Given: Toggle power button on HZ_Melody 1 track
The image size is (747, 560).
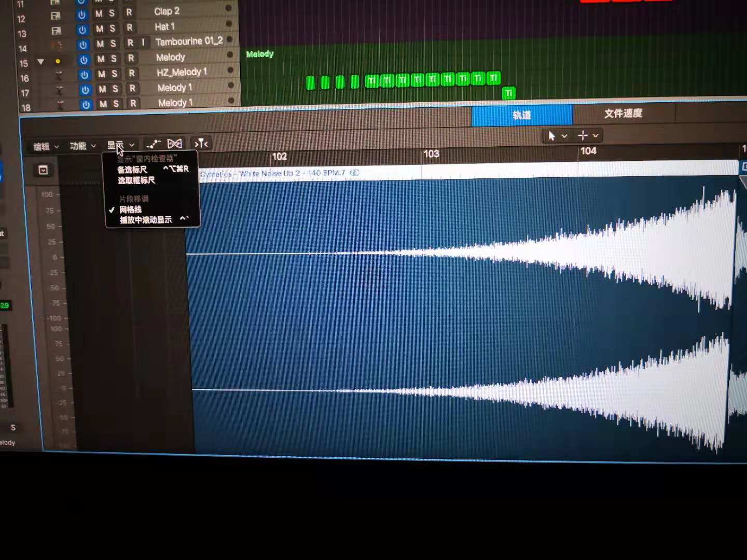Looking at the screenshot, I should click(85, 75).
